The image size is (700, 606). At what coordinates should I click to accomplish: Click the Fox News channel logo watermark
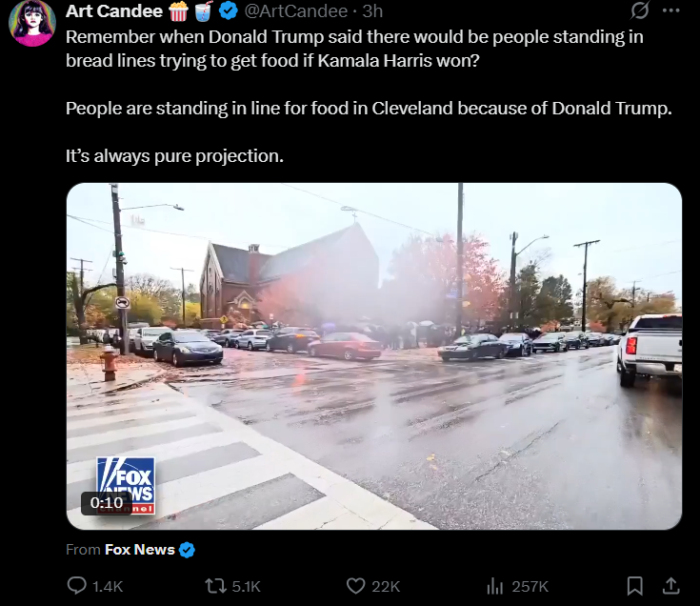pos(126,485)
